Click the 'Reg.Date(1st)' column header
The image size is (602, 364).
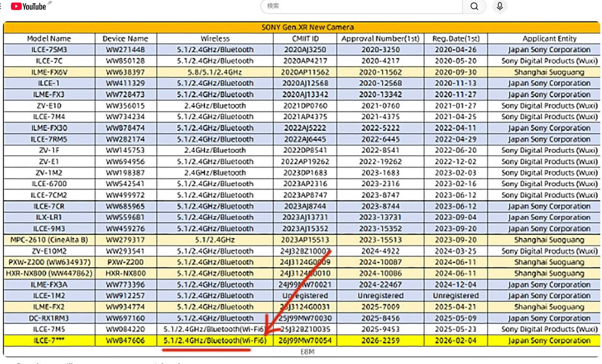[456, 39]
